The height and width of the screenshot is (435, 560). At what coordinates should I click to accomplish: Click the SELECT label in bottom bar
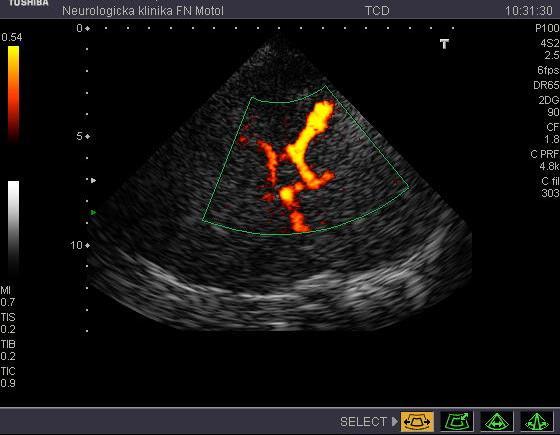(x=363, y=422)
